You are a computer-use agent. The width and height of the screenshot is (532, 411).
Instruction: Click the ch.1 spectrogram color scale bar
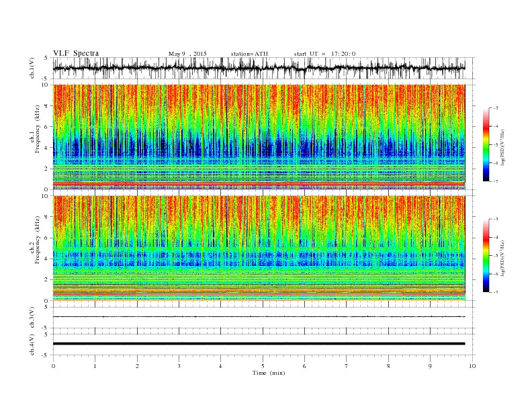(486, 144)
